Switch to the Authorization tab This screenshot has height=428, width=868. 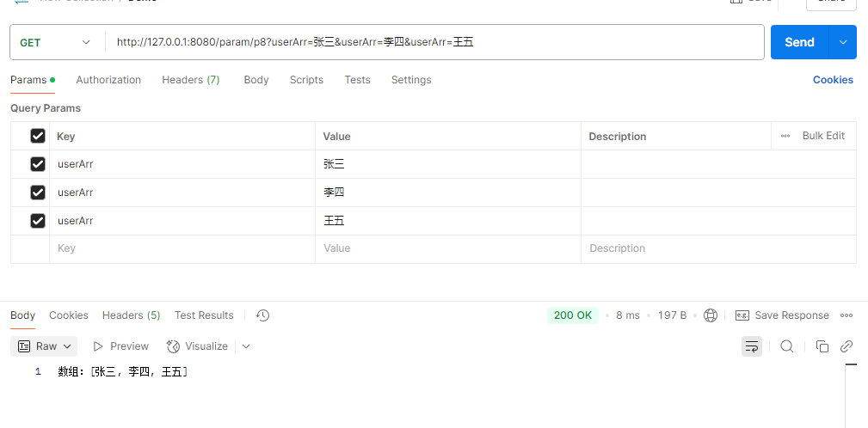pyautogui.click(x=108, y=80)
